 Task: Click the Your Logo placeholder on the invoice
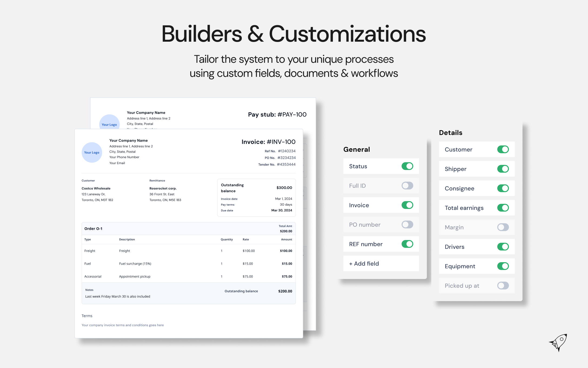click(92, 152)
